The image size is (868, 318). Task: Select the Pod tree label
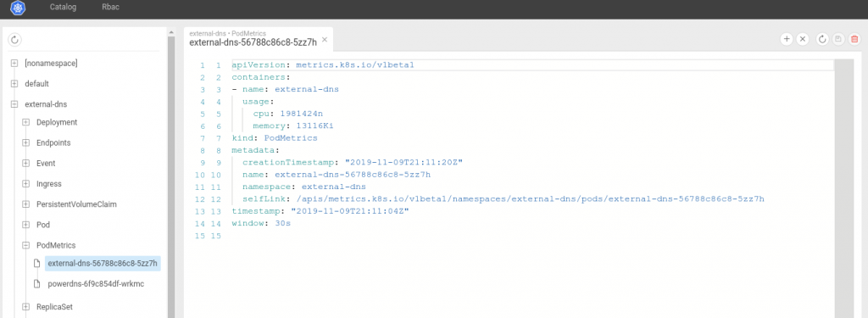tap(43, 225)
